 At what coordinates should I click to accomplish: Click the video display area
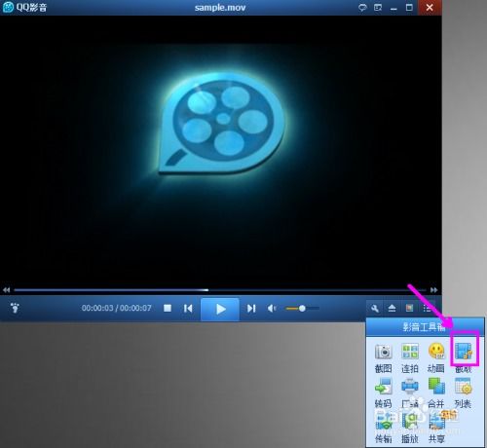coord(221,150)
